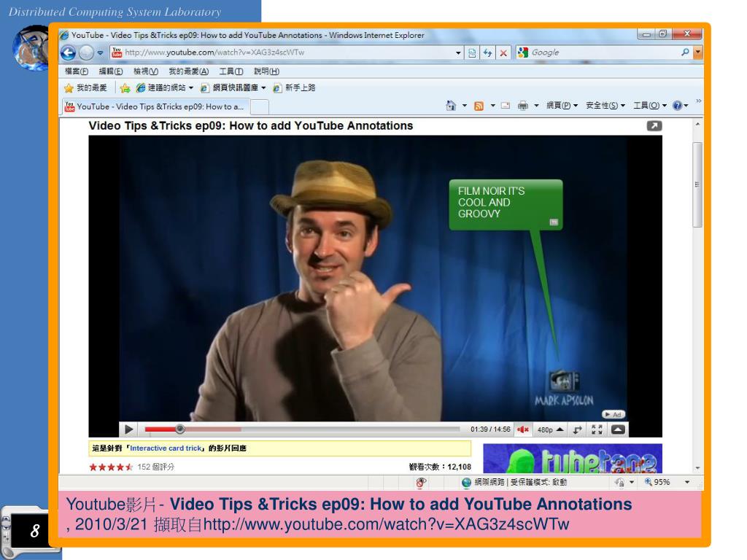Click the buffered part of the progress bar
The width and height of the screenshot is (747, 560).
[x=214, y=429]
